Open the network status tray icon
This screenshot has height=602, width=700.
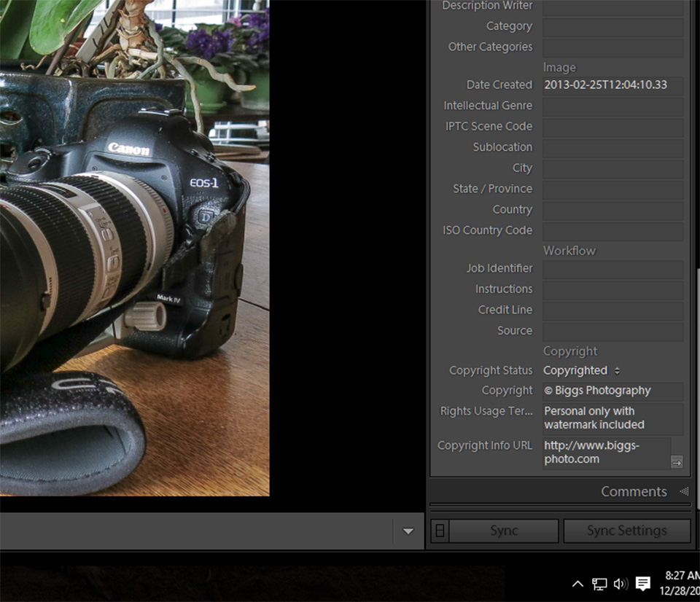coord(599,584)
